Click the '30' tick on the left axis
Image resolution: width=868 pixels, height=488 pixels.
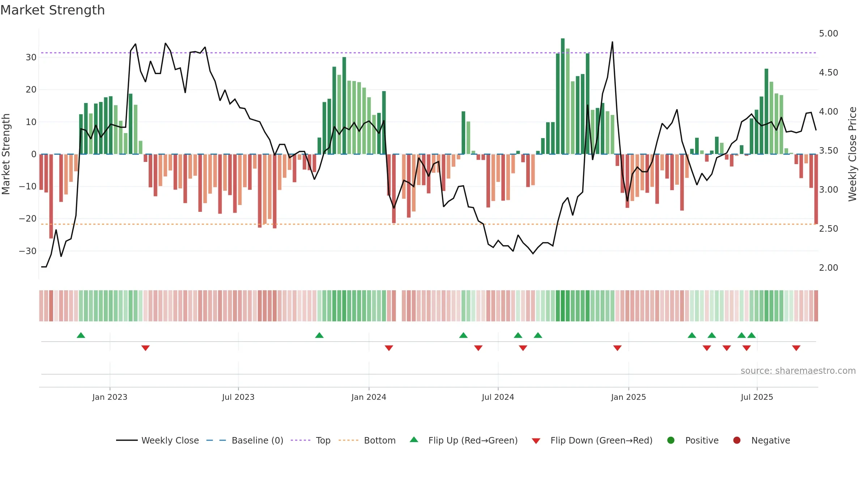[x=31, y=57]
